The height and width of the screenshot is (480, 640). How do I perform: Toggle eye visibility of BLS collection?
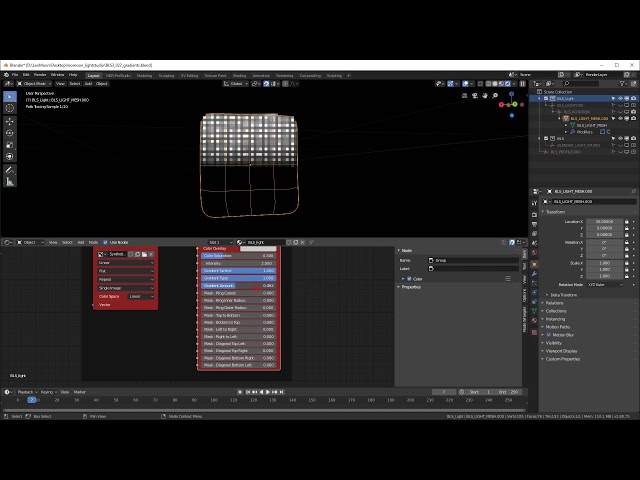(x=620, y=138)
